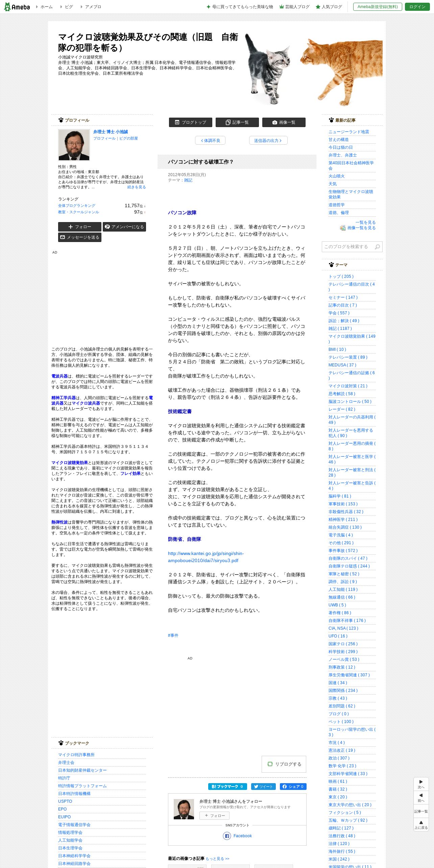Screen dimensions: 434x868
Task: Click もっと見る next to 最近の画像つき記事
Action: pos(217,859)
